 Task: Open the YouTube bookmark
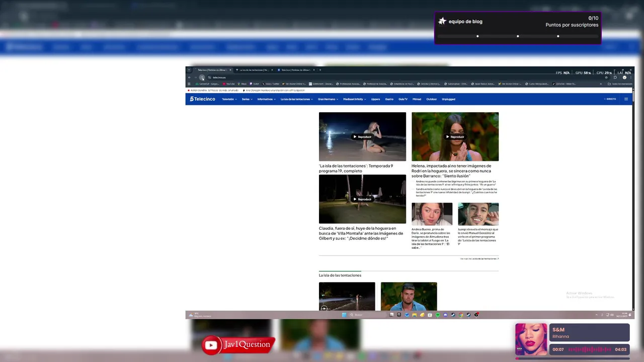(229, 84)
